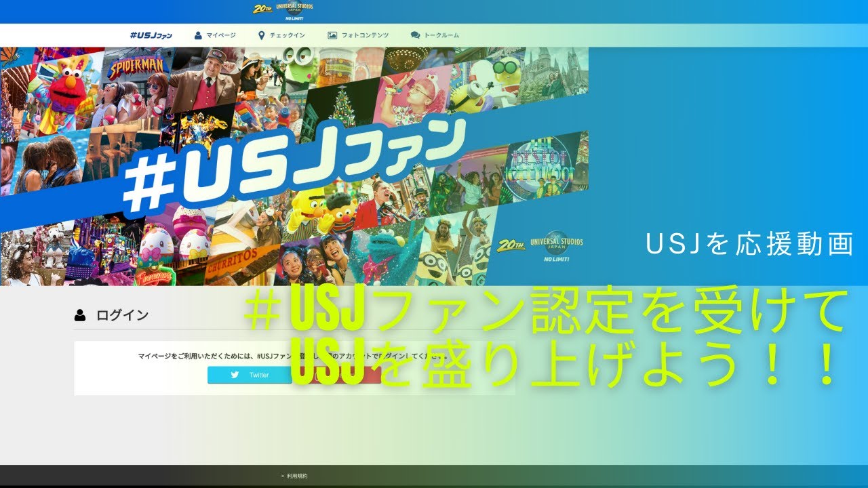Viewport: 868px width, 488px height.
Task: Open the トークルーム navigation item
Action: coord(435,35)
